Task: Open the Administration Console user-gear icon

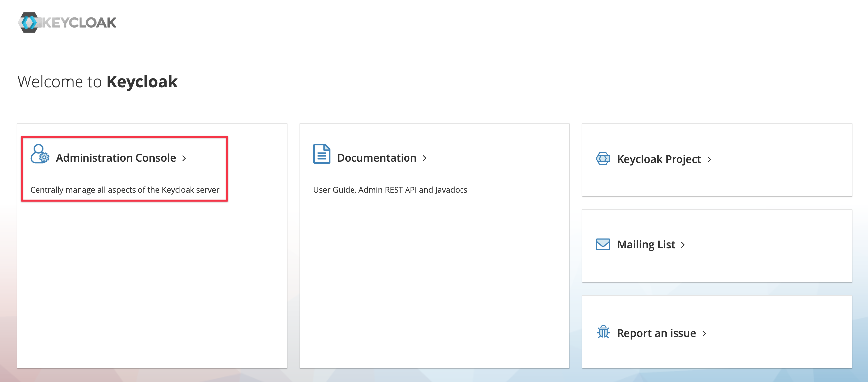Action: [x=40, y=154]
